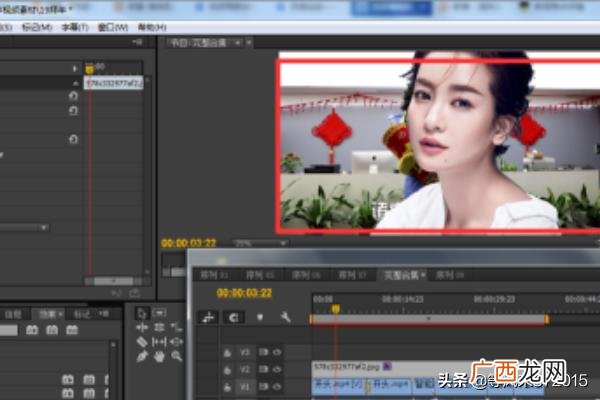Viewport: 600px width, 400px height.
Task: Toggle lock on track V1
Action: [x=227, y=387]
